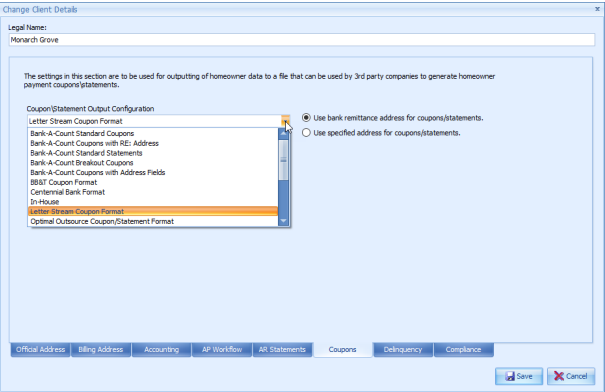This screenshot has width=605, height=392.
Task: Go to the Compliance tab
Action: 463,350
